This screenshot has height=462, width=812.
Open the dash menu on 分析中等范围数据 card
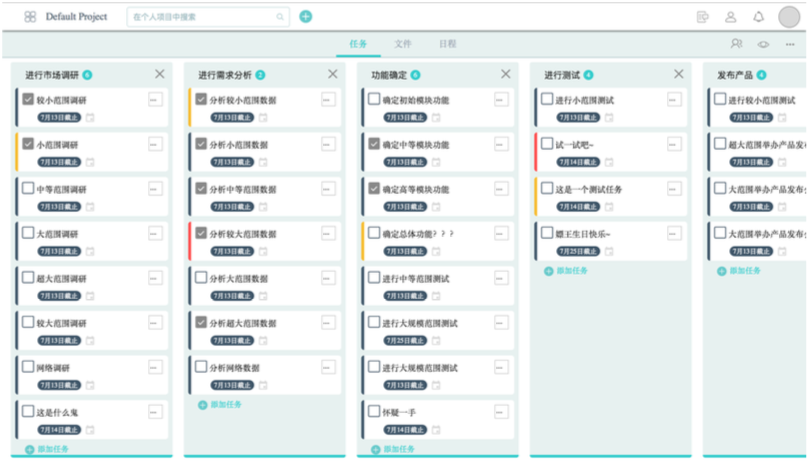[x=328, y=189]
